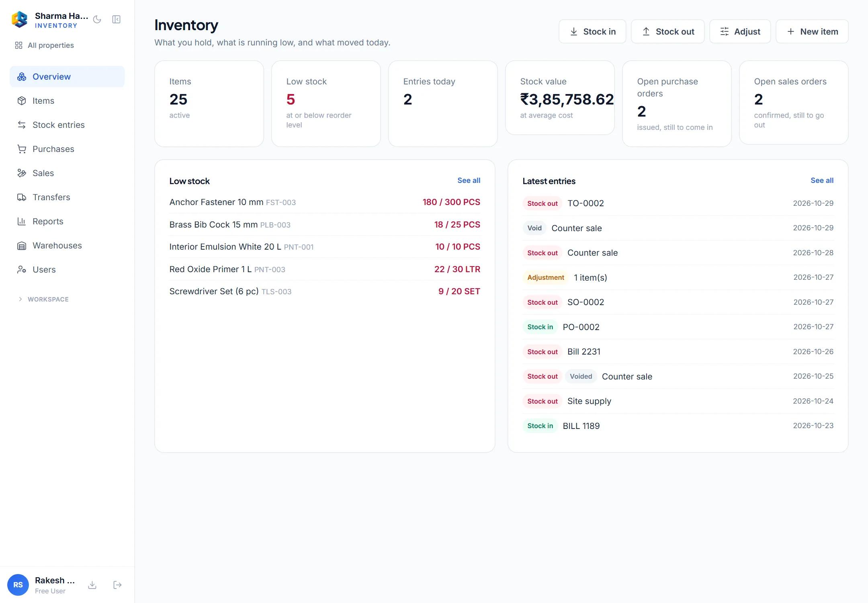868x603 pixels.
Task: Open Bill 2231 entry
Action: tap(678, 352)
